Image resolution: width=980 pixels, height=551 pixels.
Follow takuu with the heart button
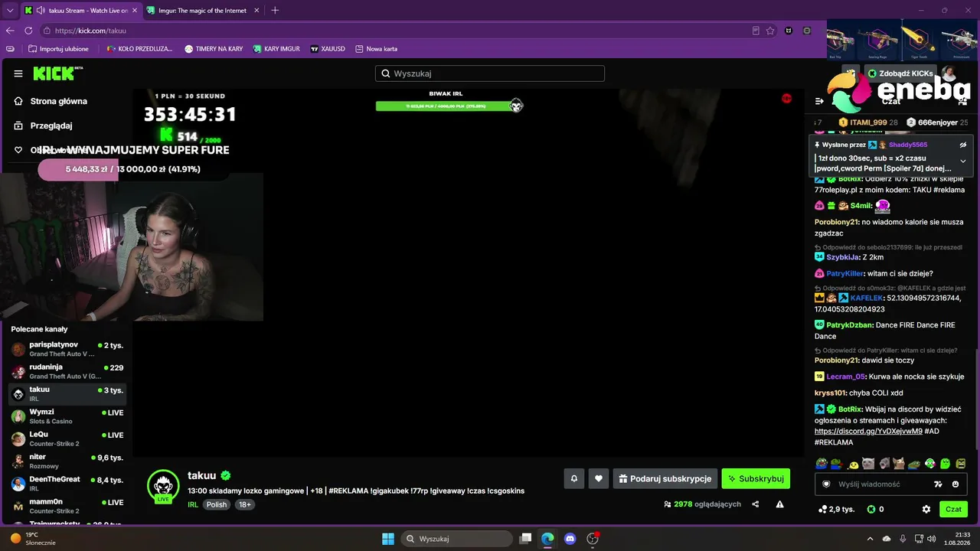599,479
